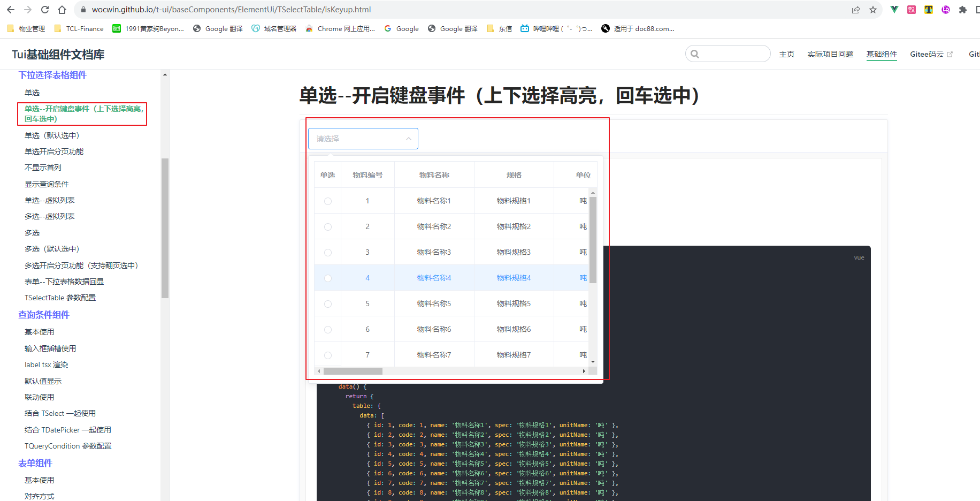Open the first Google 翻译 bookmark
This screenshot has width=980, height=501.
tap(218, 29)
